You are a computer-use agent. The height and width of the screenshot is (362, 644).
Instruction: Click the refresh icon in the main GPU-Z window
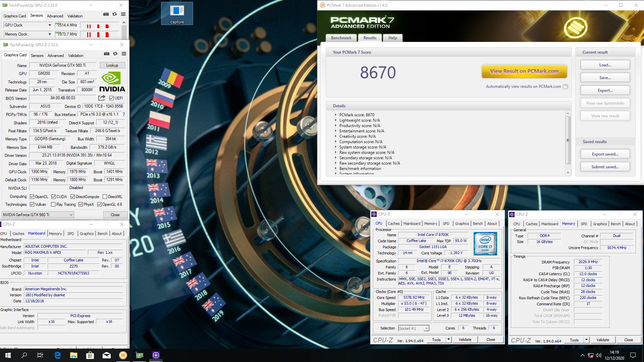(115, 54)
